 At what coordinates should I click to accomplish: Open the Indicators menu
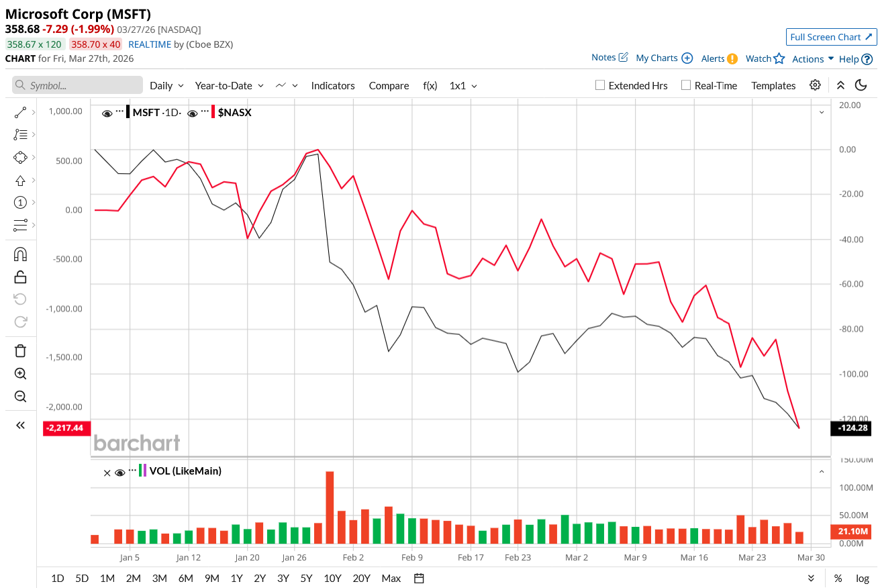333,85
